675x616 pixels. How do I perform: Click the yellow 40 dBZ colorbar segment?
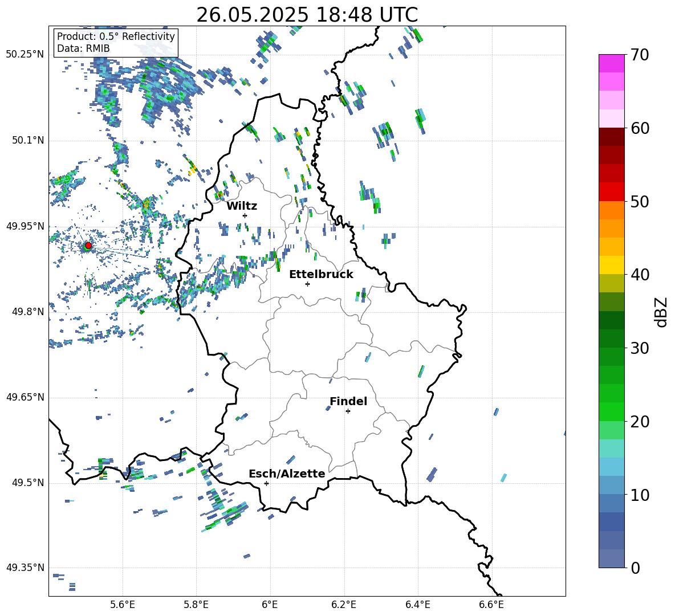click(x=611, y=265)
